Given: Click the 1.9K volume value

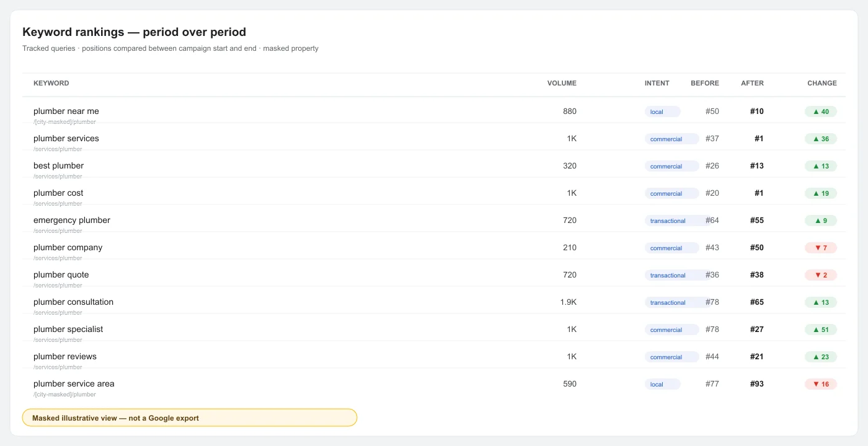Looking at the screenshot, I should pos(569,302).
